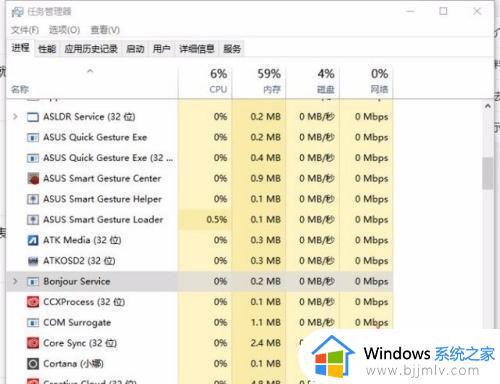Image resolution: width=500 pixels, height=384 pixels.
Task: Expand the ASLDR Service process group
Action: [x=15, y=117]
